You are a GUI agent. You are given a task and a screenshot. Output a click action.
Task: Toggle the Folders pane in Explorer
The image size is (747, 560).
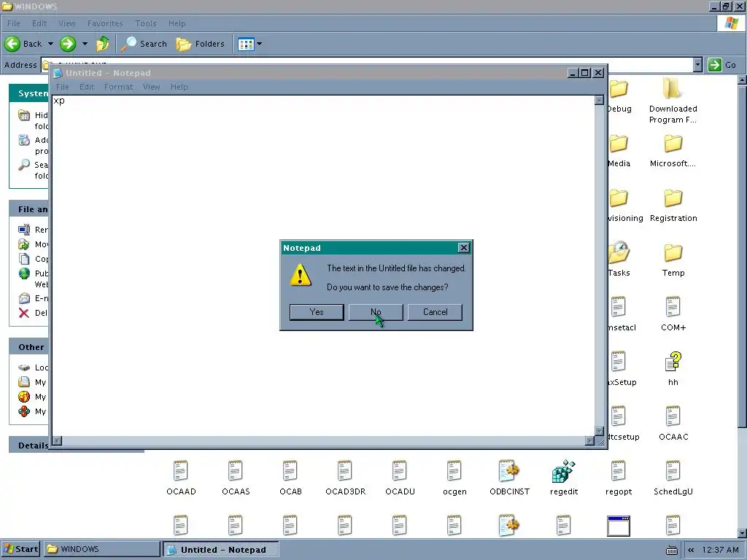click(200, 44)
